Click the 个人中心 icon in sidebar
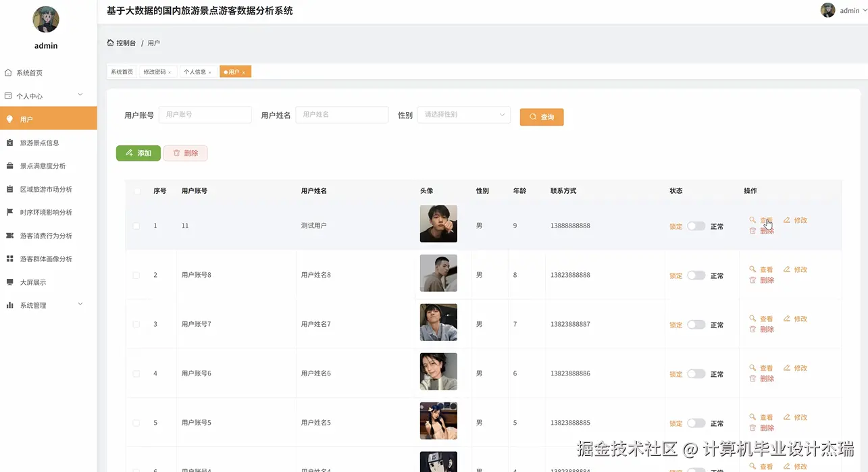This screenshot has height=472, width=868. 8,96
